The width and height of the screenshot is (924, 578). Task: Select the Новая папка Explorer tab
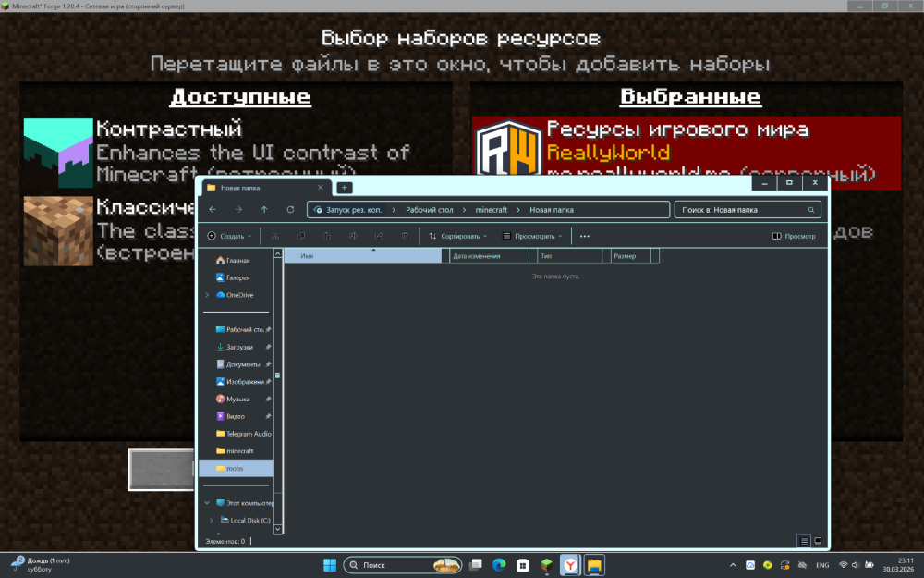266,188
